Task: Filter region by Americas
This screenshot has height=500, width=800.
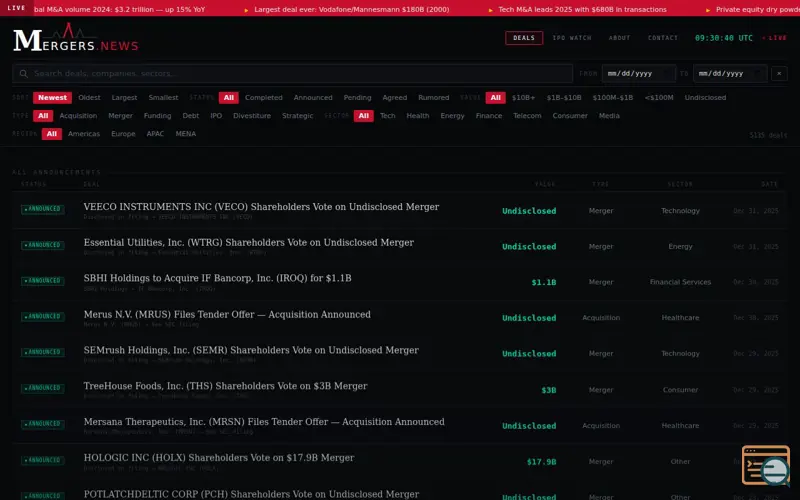Action: pyautogui.click(x=84, y=134)
